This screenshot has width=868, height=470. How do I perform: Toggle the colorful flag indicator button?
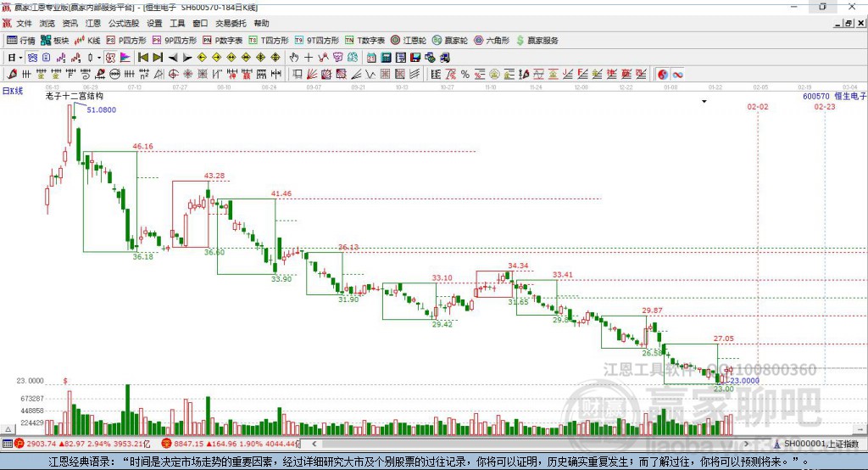pyautogui.click(x=125, y=57)
